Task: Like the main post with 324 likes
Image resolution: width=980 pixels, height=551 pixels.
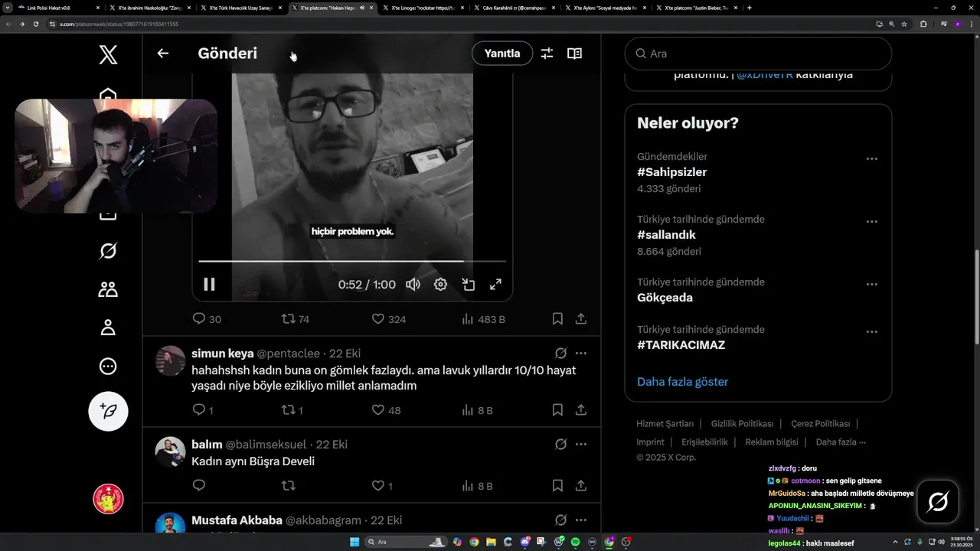Action: pos(388,319)
